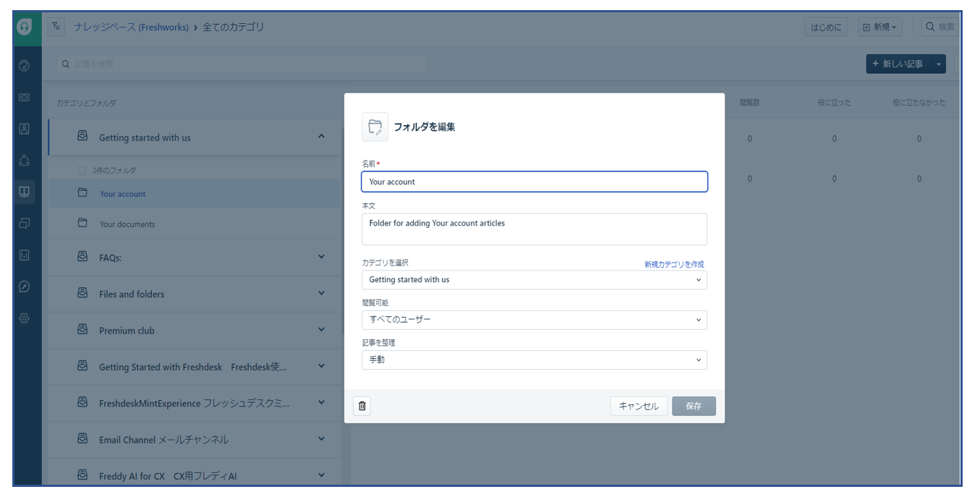Click the 名前 input with Your account
This screenshot has width=980, height=497.
534,182
